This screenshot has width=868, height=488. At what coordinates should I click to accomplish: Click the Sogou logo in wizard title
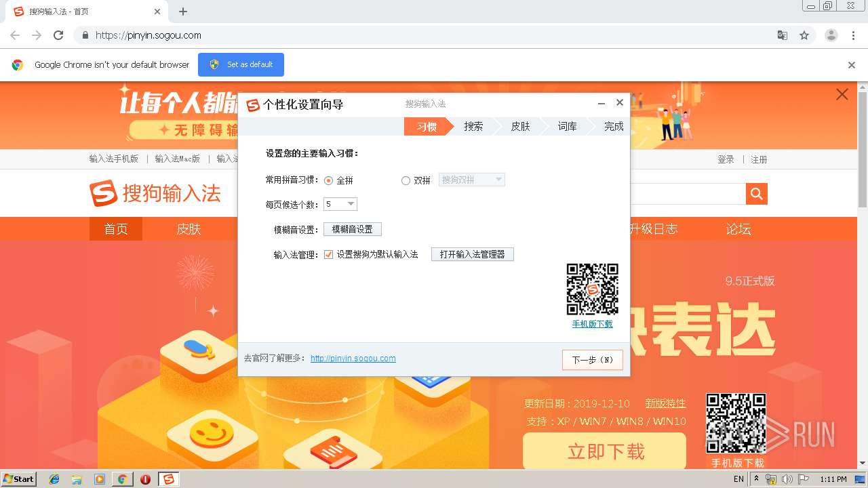click(x=253, y=104)
